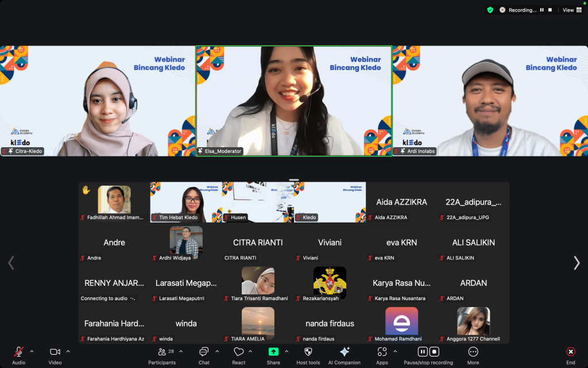Open encryption shield info icon

click(490, 10)
